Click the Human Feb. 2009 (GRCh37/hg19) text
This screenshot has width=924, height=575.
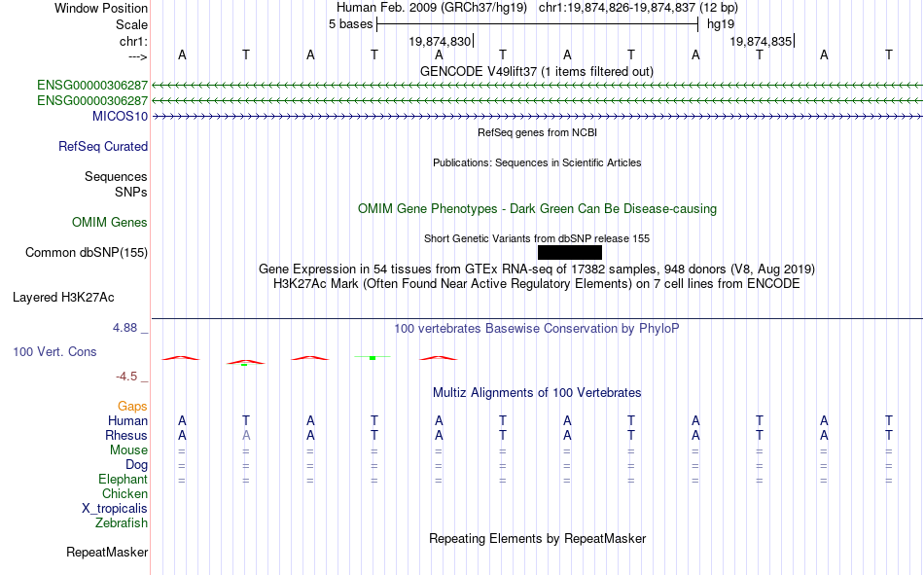click(x=433, y=8)
